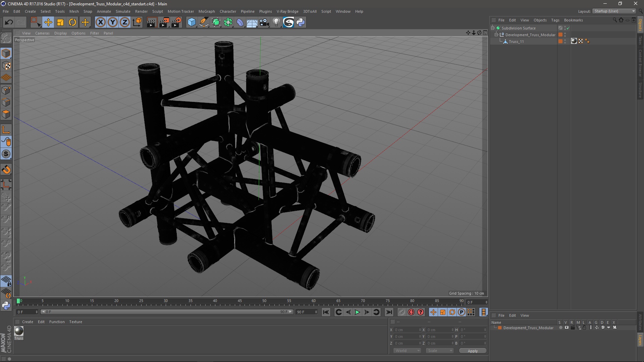Viewport: 644px width, 362px height.
Task: Select the Move tool icon
Action: (48, 22)
